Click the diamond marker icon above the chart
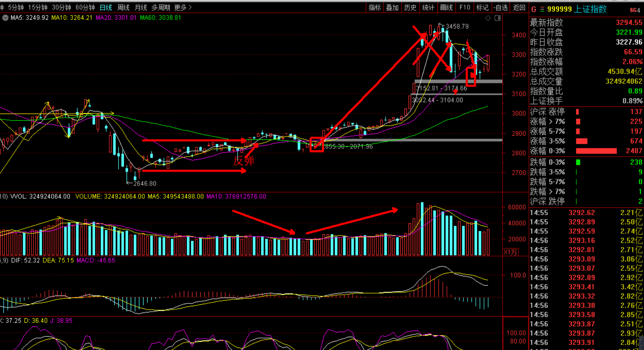 (488, 18)
